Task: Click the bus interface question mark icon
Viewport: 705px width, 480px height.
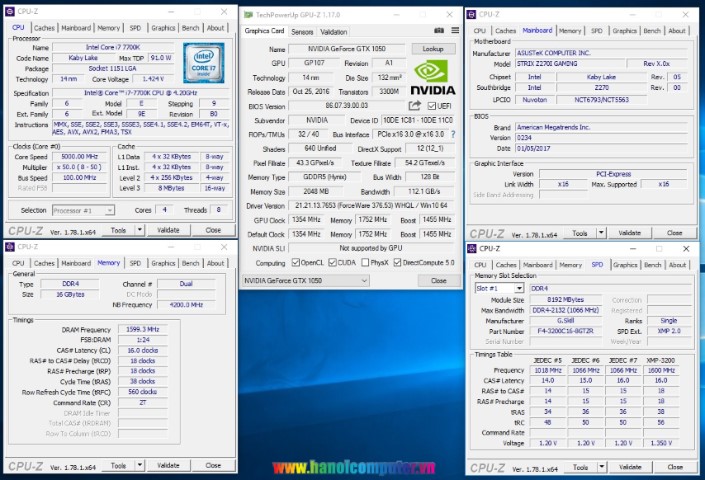Action: 453,134
